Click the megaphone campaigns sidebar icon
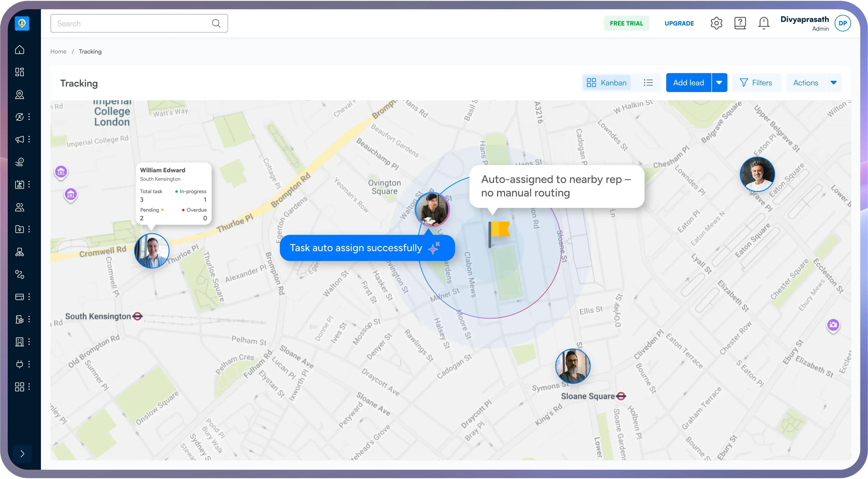868x479 pixels. (x=19, y=139)
